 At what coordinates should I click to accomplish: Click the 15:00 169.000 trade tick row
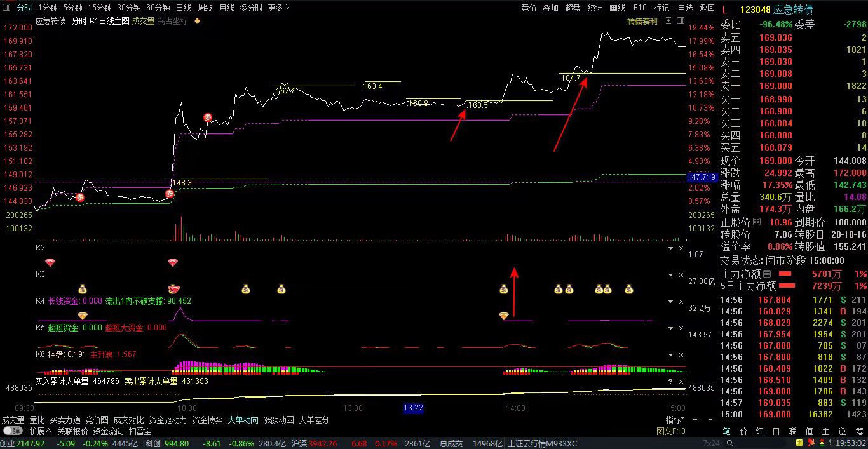[794, 414]
